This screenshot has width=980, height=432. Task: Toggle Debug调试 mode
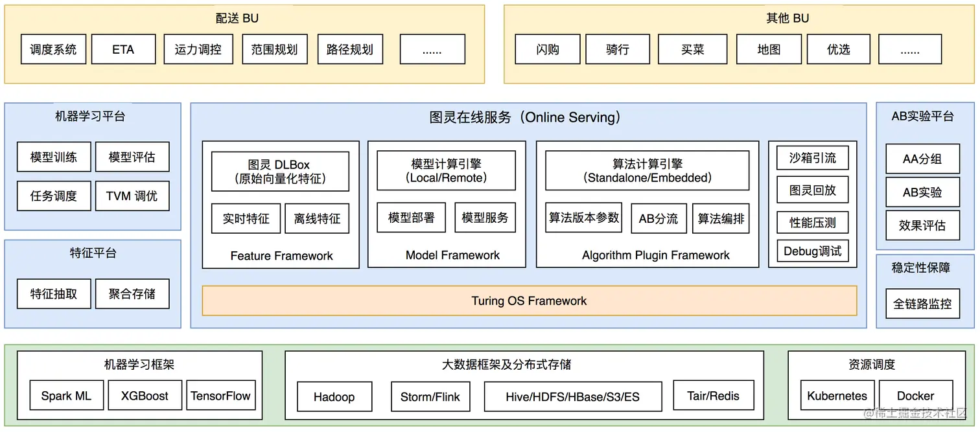[812, 251]
